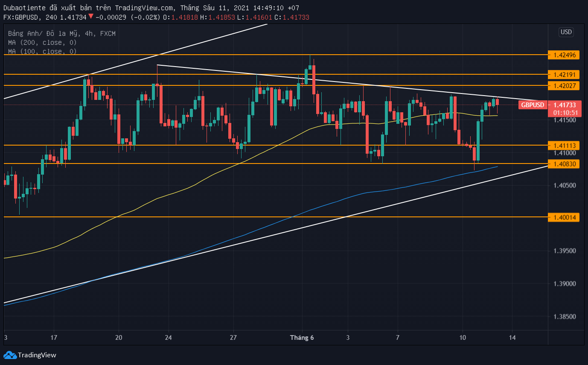
Task: Click the USD currency label button
Action: pos(566,32)
